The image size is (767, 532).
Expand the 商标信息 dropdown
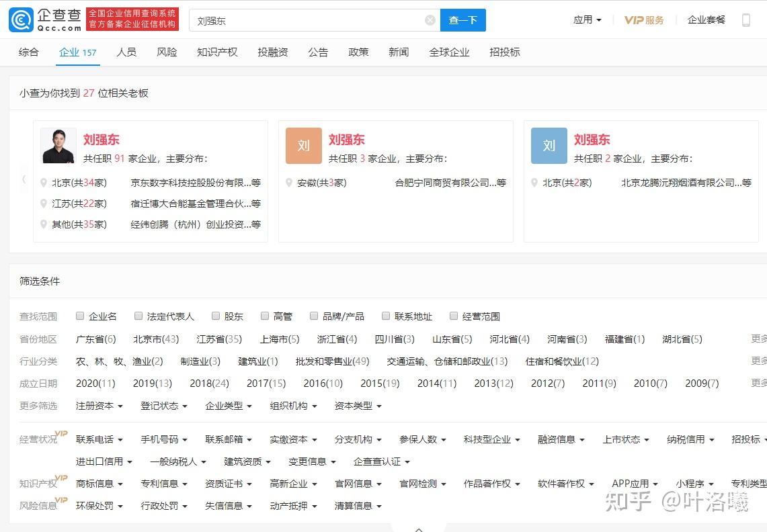point(99,484)
